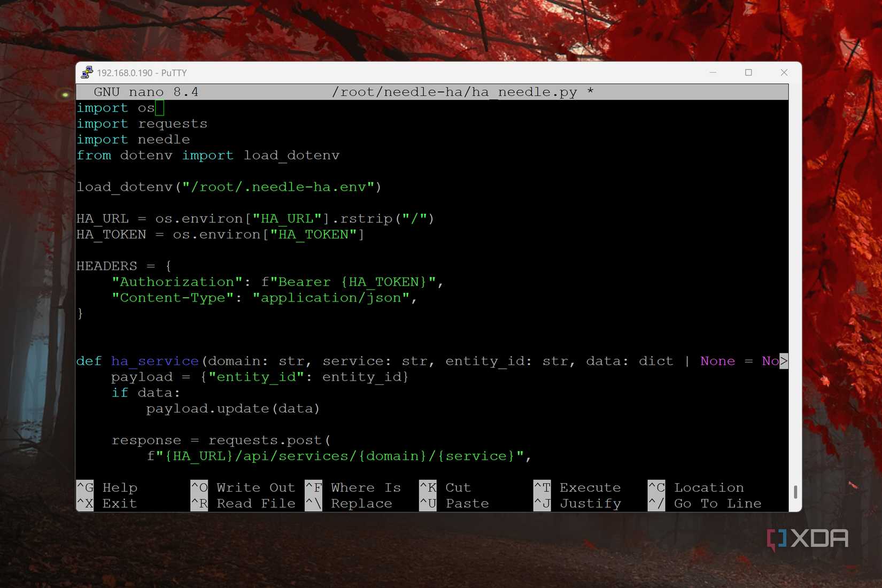The height and width of the screenshot is (588, 882).
Task: Click the file path /root/needle-ha/ha_needle.py
Action: tap(454, 92)
